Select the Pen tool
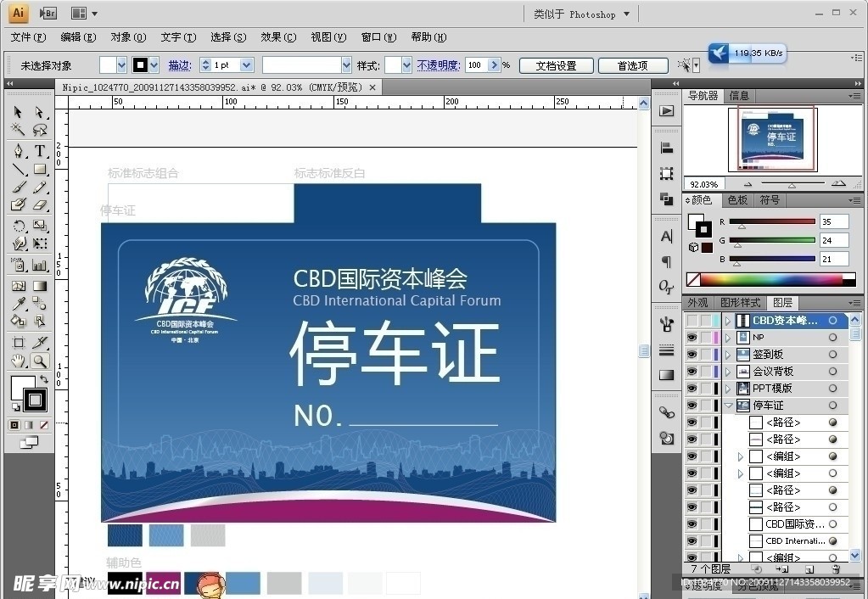The height and width of the screenshot is (599, 868). pos(19,151)
